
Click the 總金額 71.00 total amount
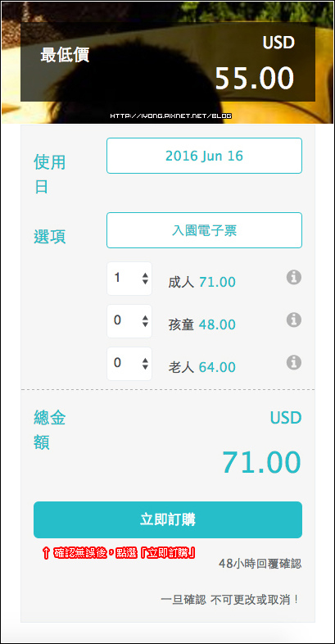(x=262, y=462)
